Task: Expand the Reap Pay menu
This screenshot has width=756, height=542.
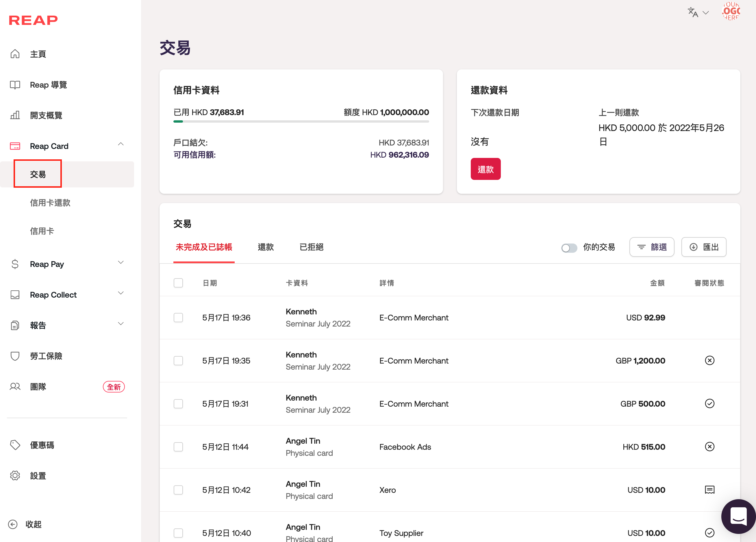Action: [121, 263]
